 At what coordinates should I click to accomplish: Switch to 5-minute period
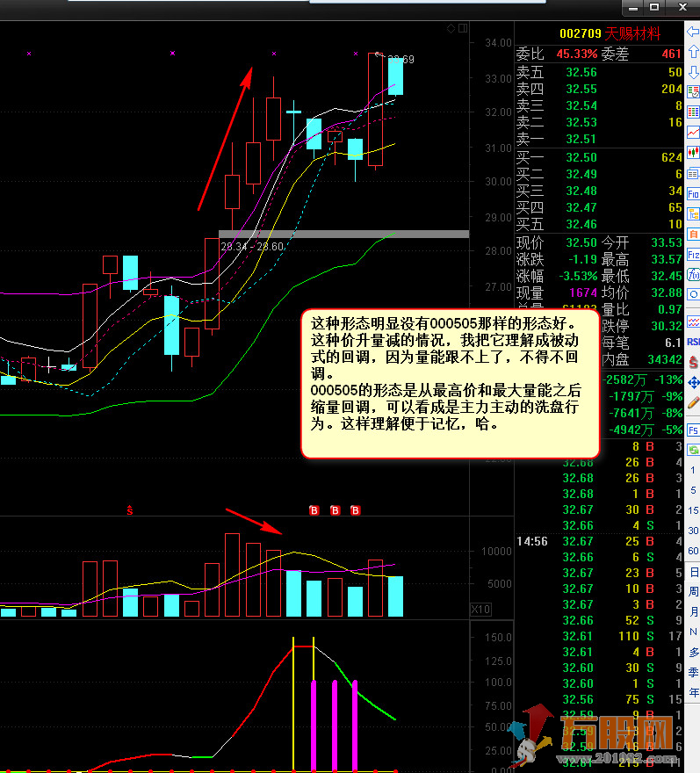point(693,490)
